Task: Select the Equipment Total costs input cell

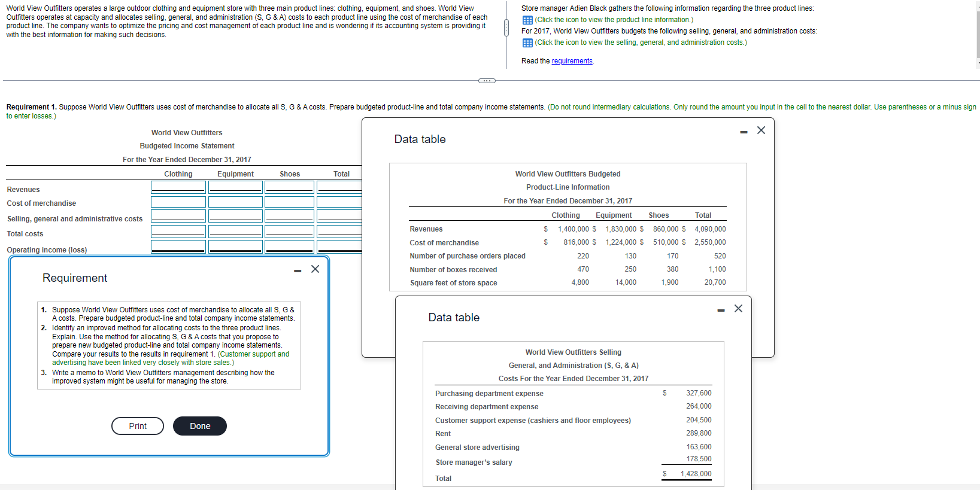Action: pyautogui.click(x=235, y=231)
